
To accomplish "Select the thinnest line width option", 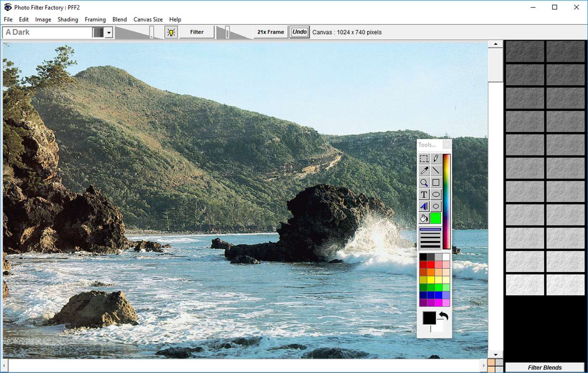I will click(x=430, y=230).
